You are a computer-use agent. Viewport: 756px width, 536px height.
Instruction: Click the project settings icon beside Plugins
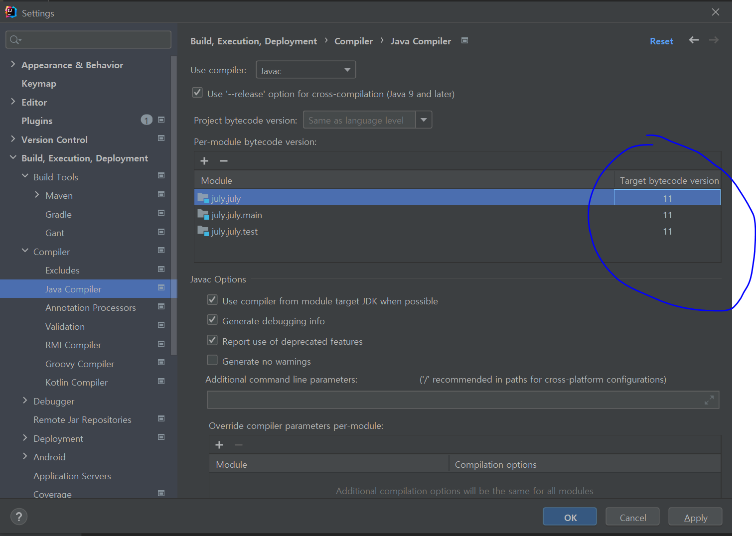coord(161,120)
